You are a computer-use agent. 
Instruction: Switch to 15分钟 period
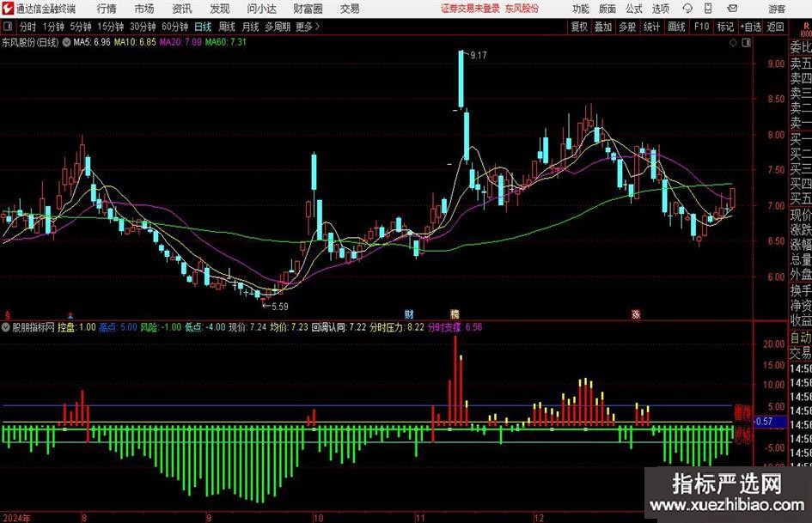[110, 27]
